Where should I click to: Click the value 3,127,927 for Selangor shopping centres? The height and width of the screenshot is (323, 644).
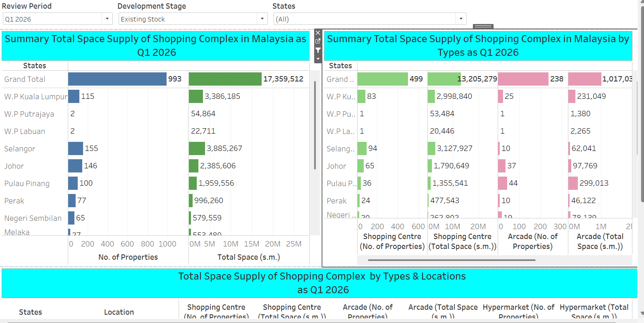click(x=455, y=148)
